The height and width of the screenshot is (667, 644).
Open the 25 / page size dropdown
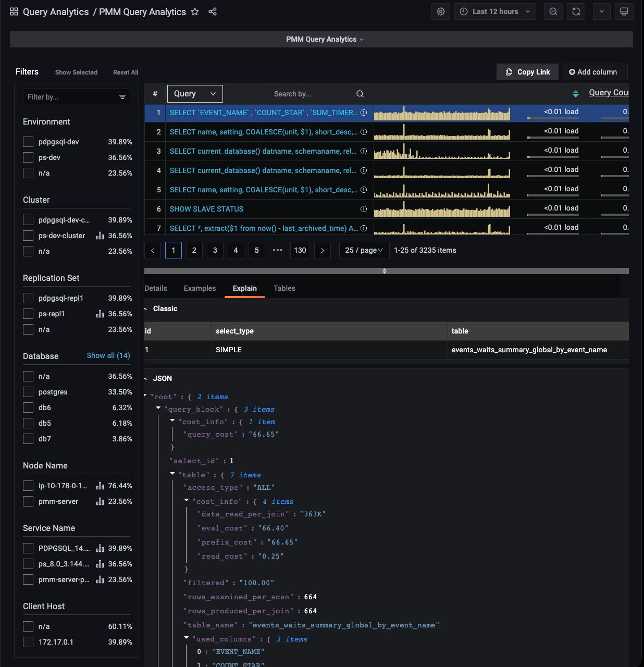click(x=364, y=250)
